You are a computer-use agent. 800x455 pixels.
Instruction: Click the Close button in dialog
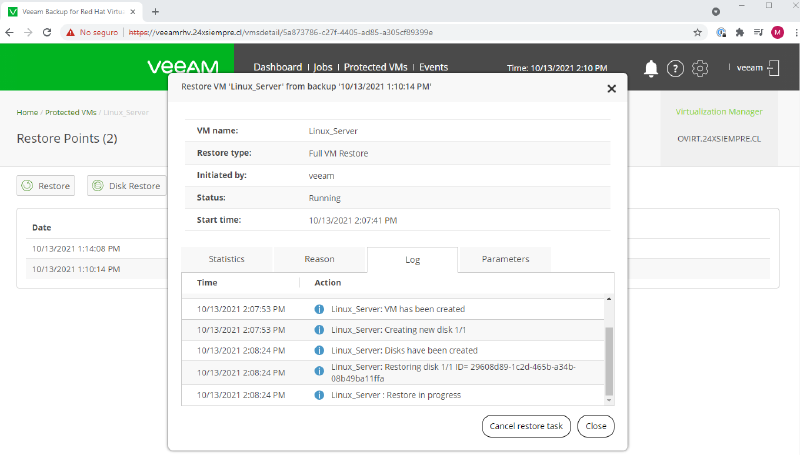click(596, 426)
